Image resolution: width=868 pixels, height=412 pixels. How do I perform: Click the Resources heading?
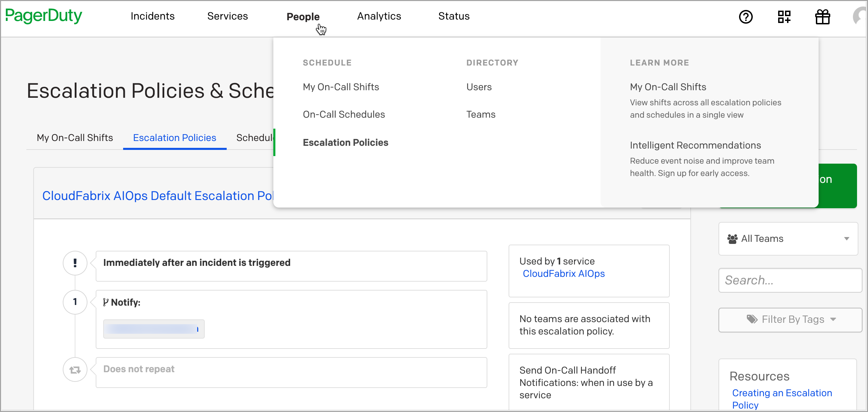point(759,376)
